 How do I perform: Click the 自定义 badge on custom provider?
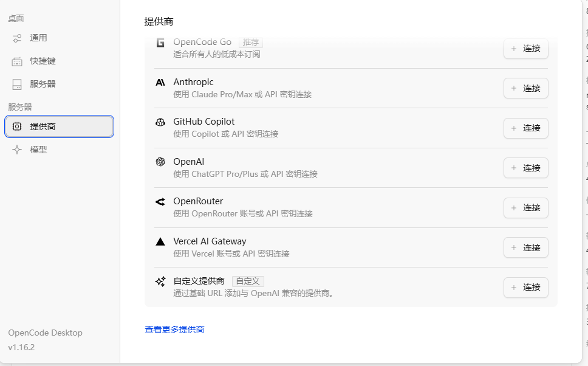point(248,281)
